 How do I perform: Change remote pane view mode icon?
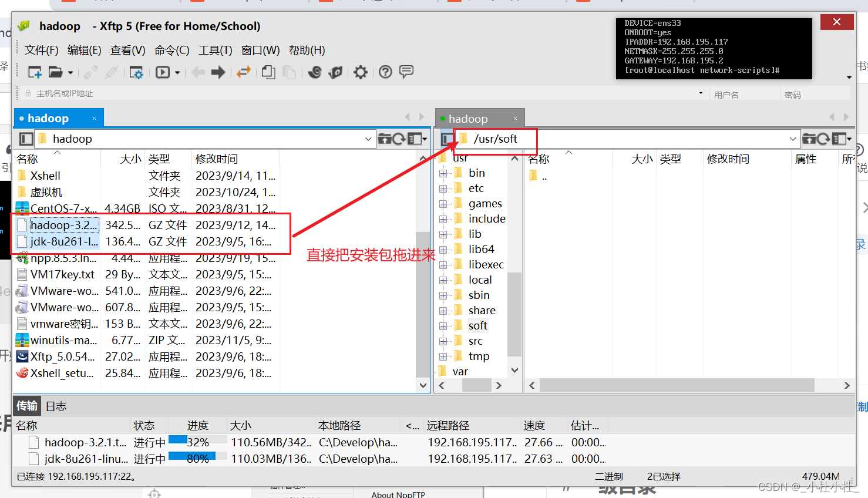842,139
